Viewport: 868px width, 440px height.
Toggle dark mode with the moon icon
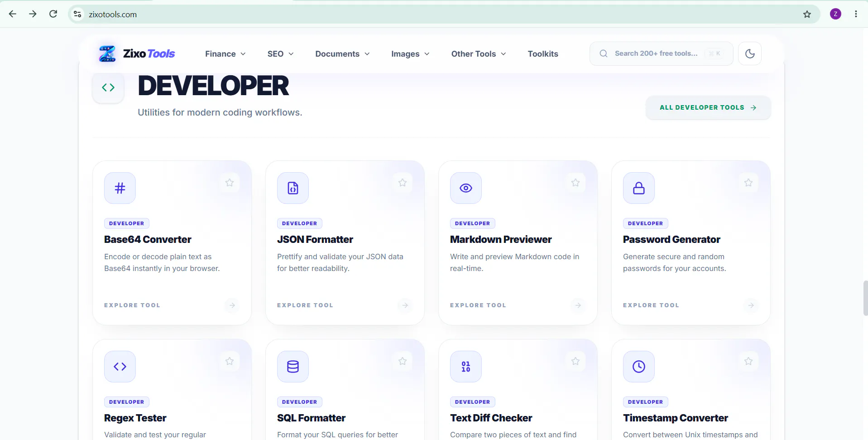pos(750,53)
